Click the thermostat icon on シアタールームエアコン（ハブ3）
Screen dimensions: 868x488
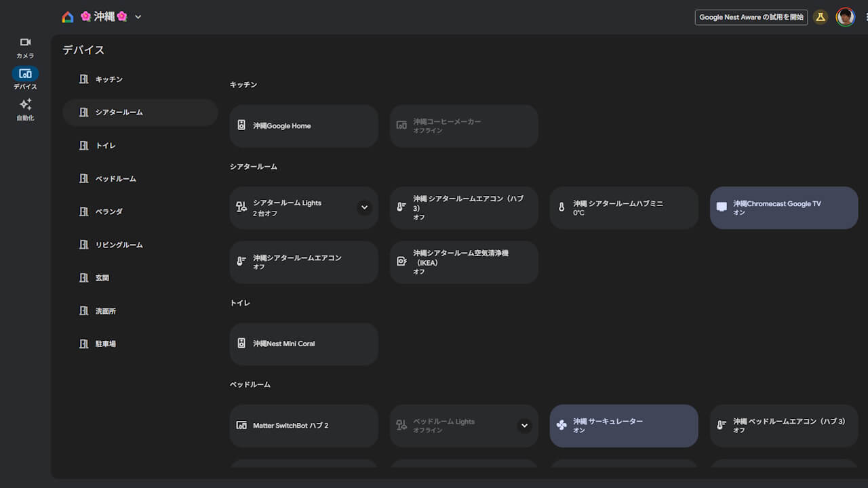(401, 207)
